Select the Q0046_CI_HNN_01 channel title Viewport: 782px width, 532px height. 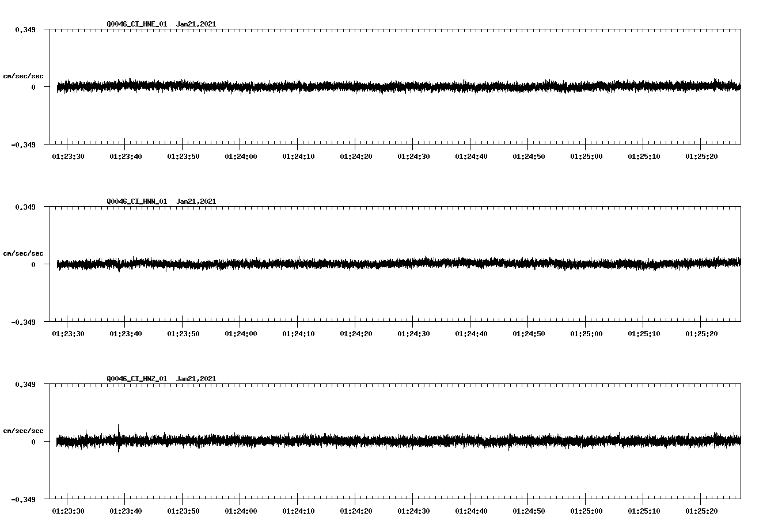tap(136, 201)
